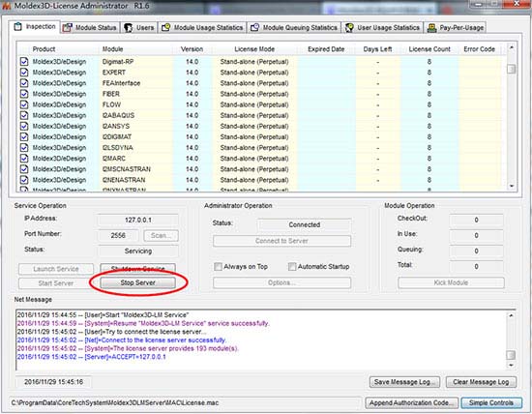This screenshot has height=414, width=532.
Task: Switch to the Inspection tab
Action: point(34,27)
